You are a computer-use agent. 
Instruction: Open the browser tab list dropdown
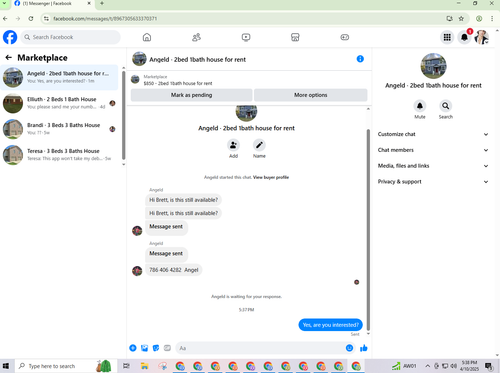point(5,3)
